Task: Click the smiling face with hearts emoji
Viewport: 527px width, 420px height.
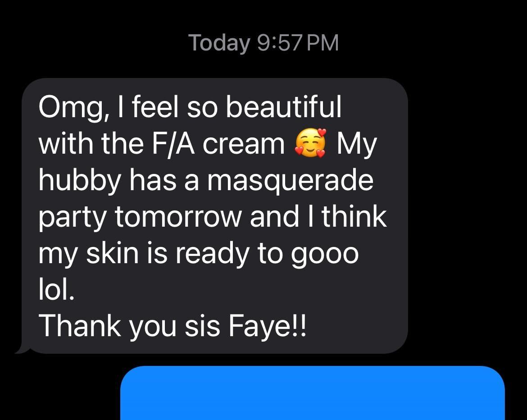Action: [310, 142]
